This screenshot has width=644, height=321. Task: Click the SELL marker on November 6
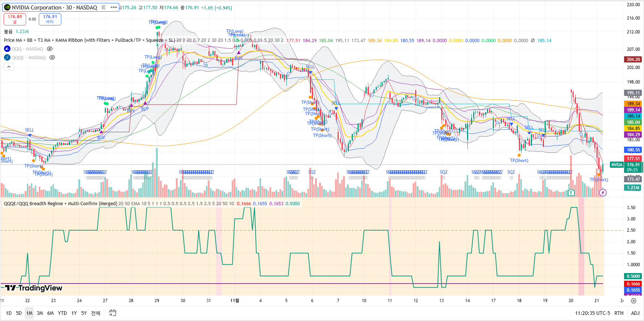point(310,72)
